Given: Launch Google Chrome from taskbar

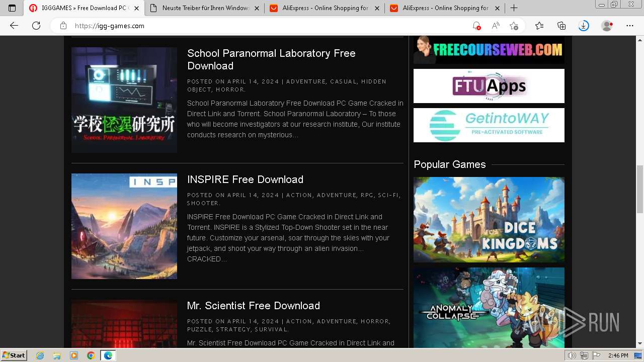Looking at the screenshot, I should coord(91,355).
